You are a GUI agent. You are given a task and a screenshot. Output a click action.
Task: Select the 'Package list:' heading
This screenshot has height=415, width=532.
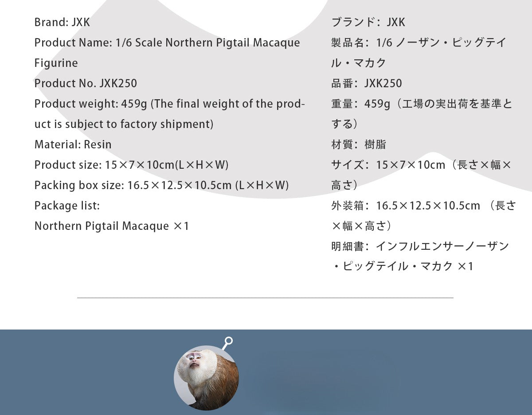[67, 206]
